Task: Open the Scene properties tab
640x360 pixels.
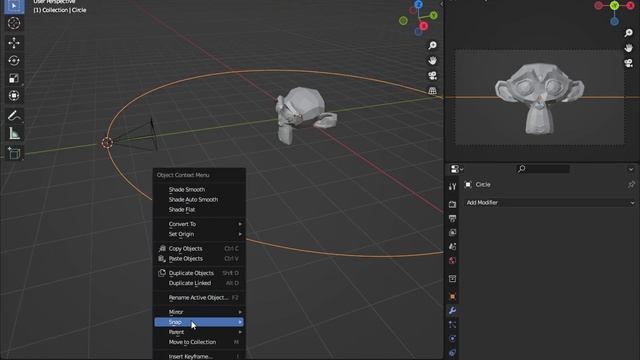Action: (452, 247)
